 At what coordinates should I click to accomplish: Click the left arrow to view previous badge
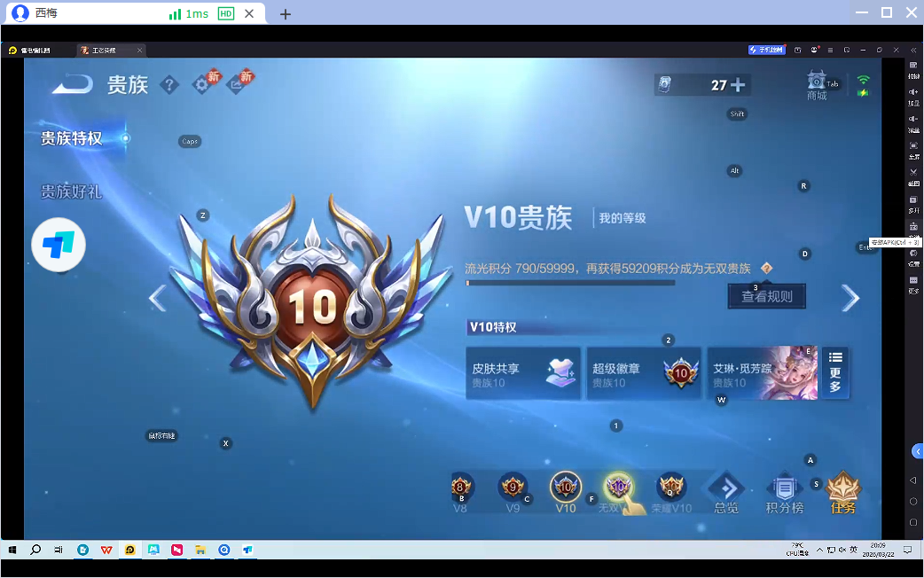pos(157,298)
